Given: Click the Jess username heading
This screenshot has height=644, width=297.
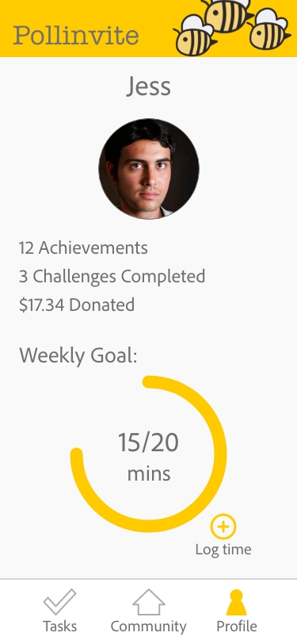Looking at the screenshot, I should coord(149,86).
